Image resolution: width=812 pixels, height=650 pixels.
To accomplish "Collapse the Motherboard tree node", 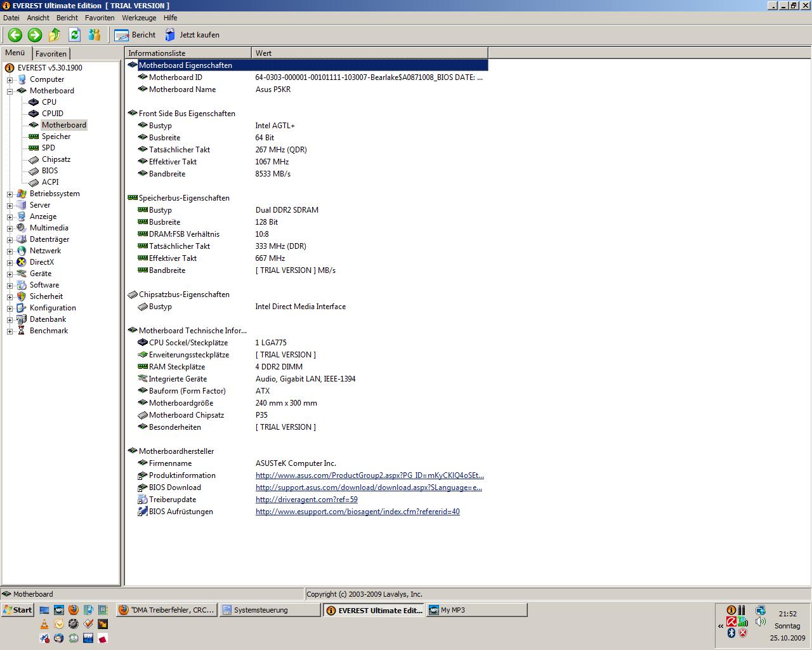I will point(10,91).
